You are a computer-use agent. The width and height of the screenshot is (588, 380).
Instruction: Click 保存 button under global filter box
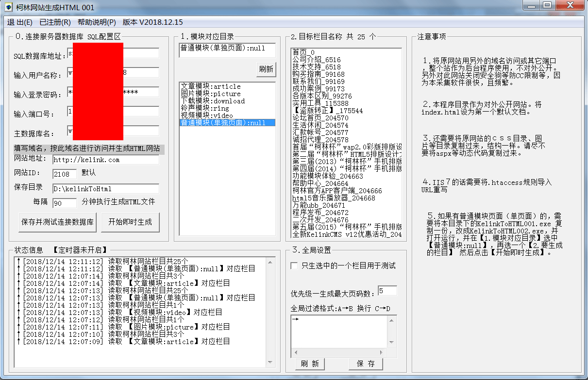pos(365,364)
